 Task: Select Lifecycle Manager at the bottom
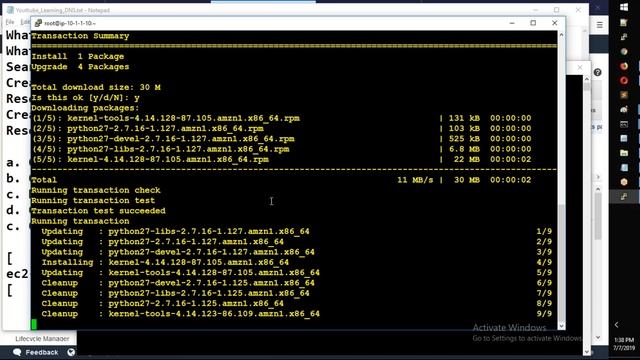point(42,339)
